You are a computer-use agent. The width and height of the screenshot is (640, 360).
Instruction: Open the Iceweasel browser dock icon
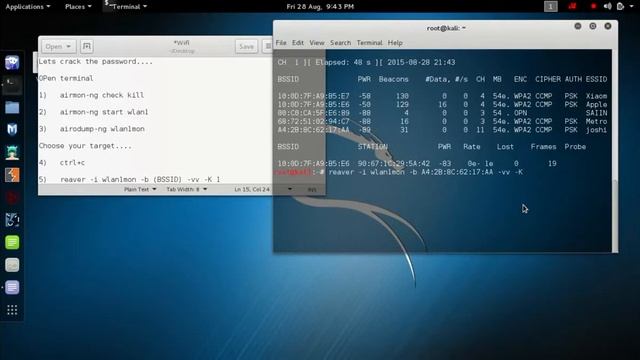click(x=12, y=62)
